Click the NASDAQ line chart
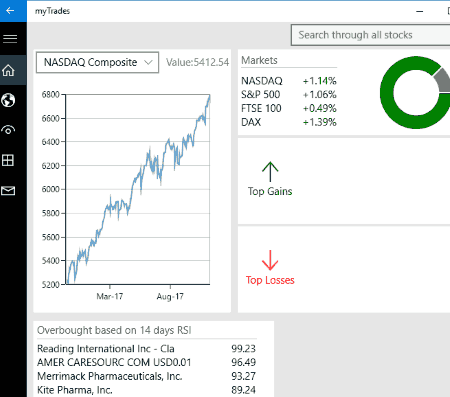 click(138, 189)
